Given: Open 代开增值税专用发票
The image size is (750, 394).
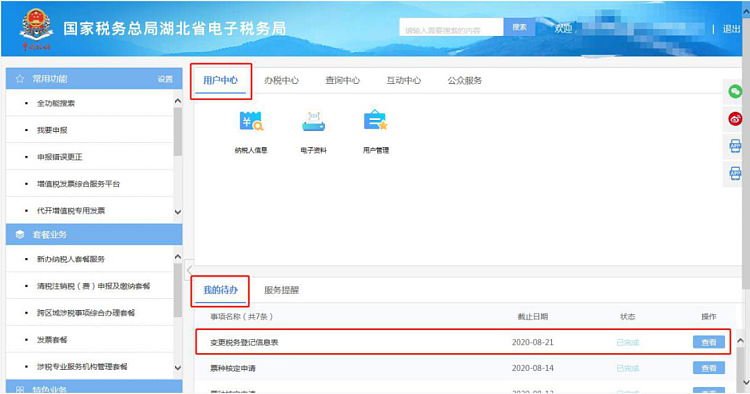Looking at the screenshot, I should (71, 210).
